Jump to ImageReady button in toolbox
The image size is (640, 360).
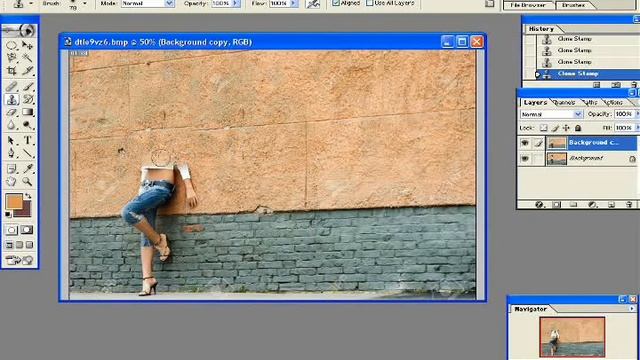tap(19, 260)
